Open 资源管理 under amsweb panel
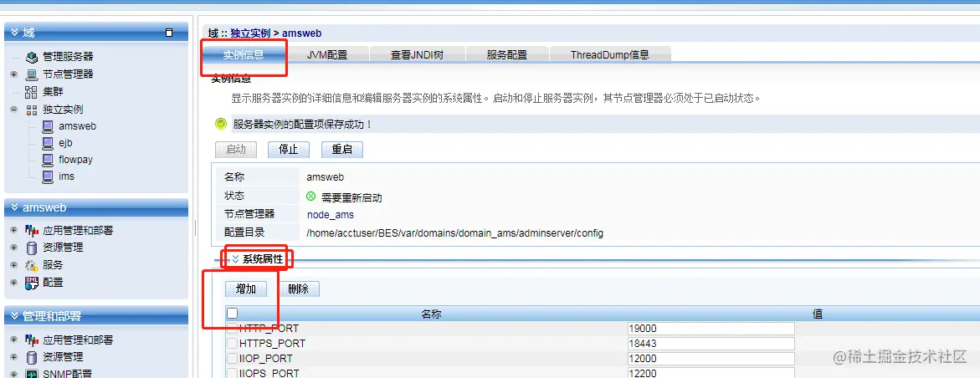 [63, 248]
